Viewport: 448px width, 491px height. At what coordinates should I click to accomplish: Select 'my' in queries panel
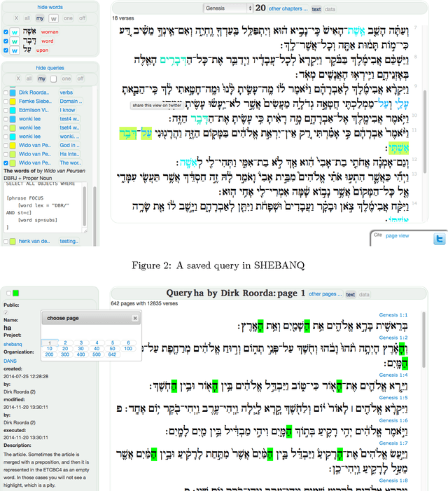click(41, 78)
